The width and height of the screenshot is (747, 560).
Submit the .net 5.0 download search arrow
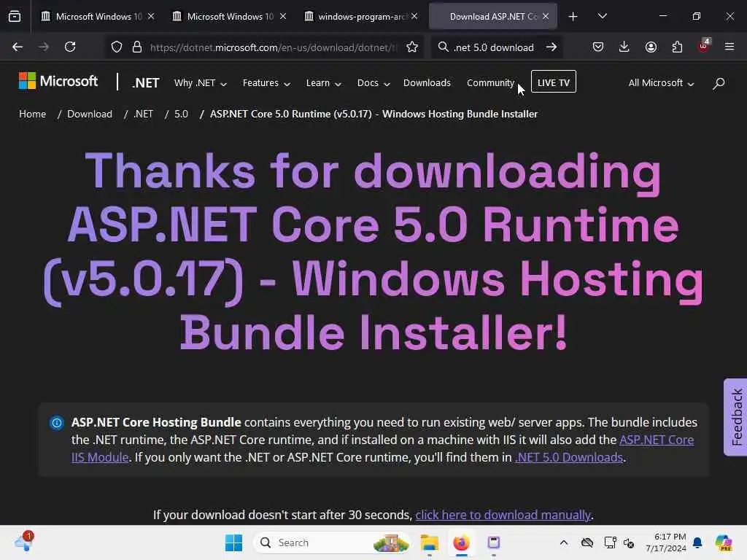(551, 47)
